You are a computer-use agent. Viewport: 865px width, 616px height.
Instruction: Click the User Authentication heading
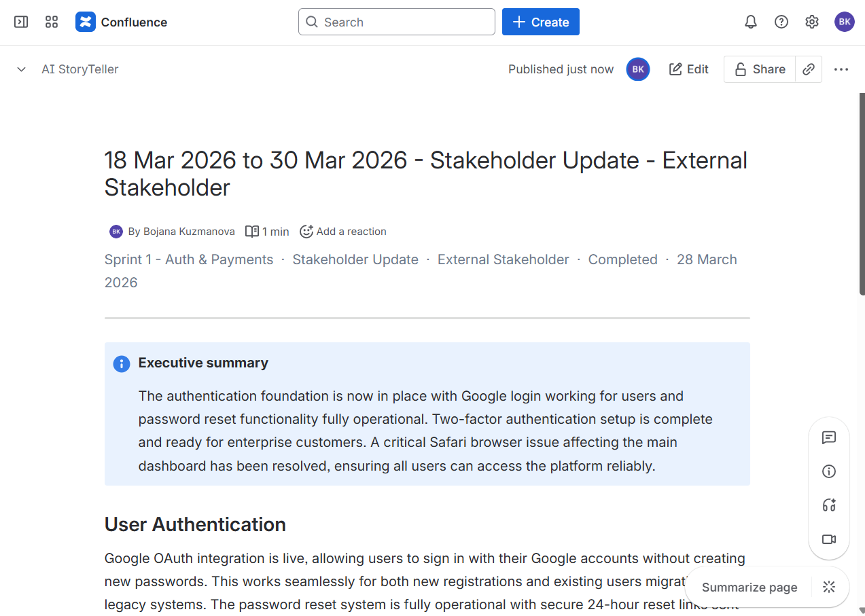(195, 524)
